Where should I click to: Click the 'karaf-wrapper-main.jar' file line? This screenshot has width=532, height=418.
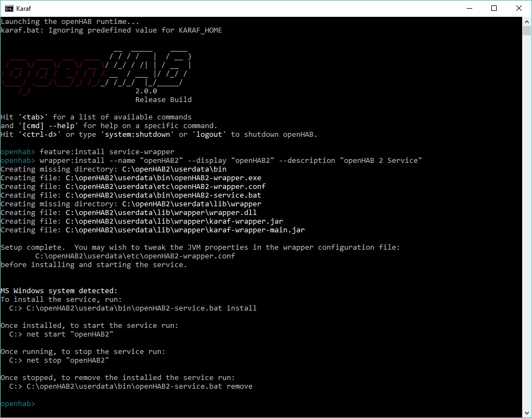[x=153, y=230]
